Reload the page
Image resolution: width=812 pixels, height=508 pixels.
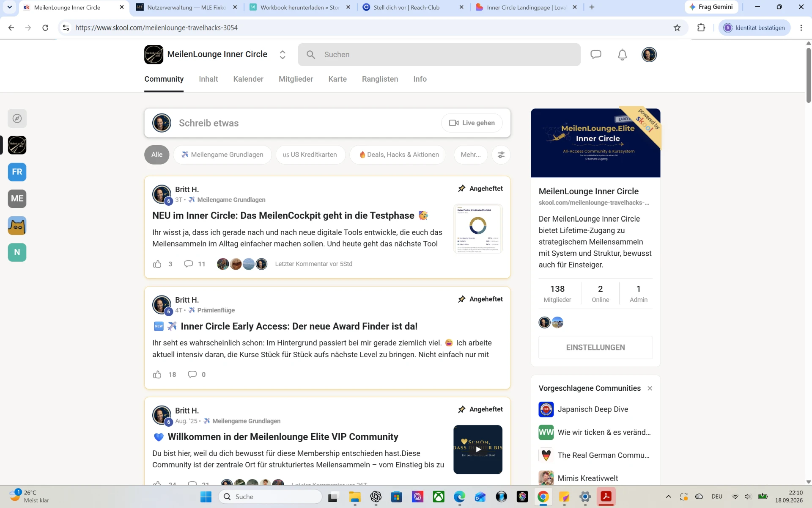(x=45, y=28)
